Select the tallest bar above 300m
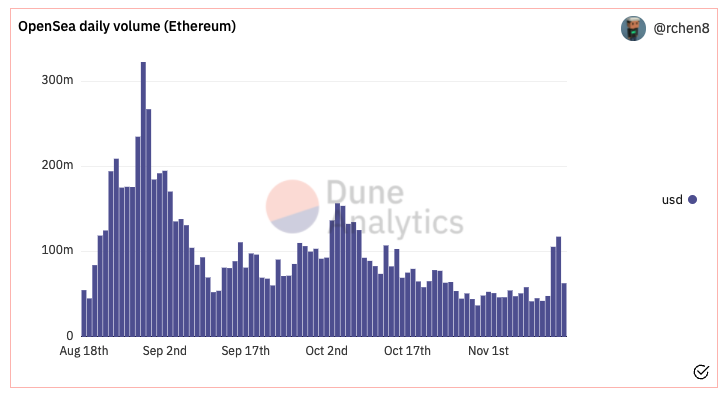Image resolution: width=725 pixels, height=394 pixels. click(143, 199)
